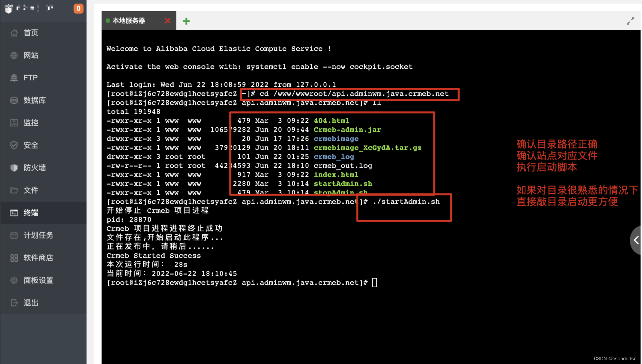Open 数据库 menu item
Image resolution: width=642 pixels, height=364 pixels.
point(43,100)
